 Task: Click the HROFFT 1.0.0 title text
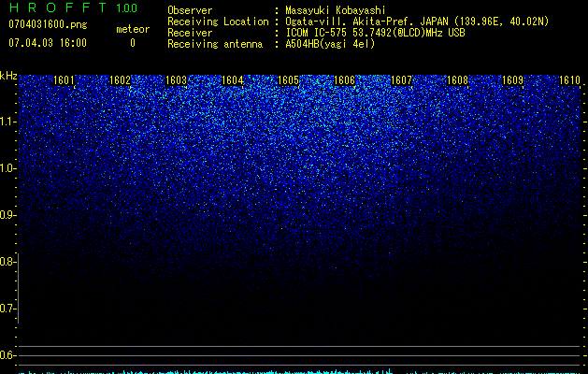(x=73, y=7)
